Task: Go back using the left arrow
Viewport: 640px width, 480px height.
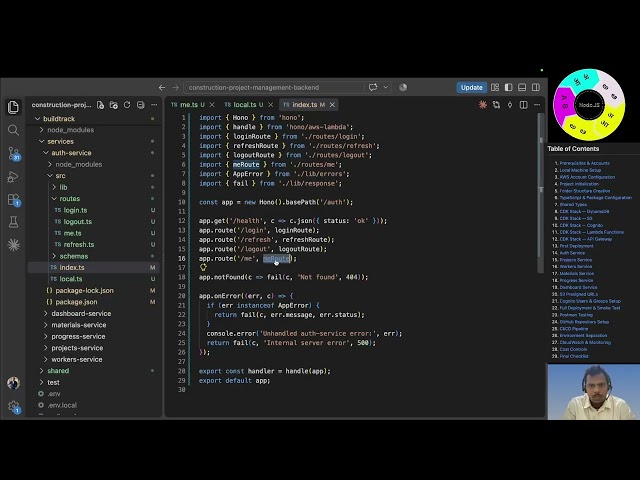Action: [162, 87]
